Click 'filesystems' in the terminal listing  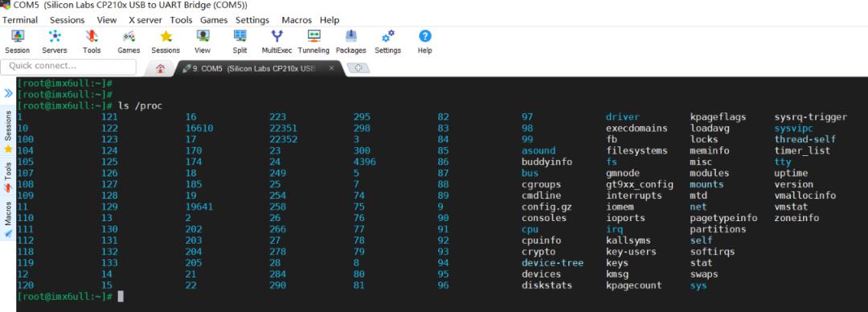tap(637, 150)
